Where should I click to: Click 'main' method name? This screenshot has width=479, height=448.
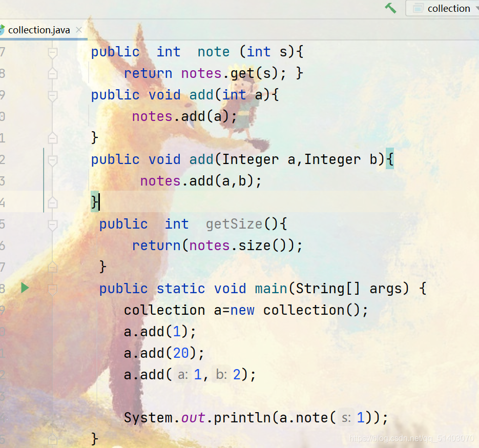(271, 289)
